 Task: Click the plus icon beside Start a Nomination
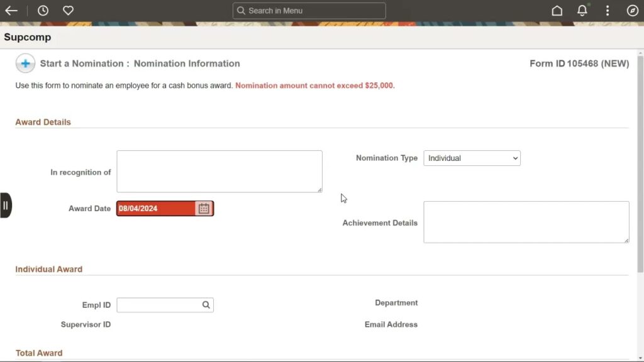tap(25, 63)
